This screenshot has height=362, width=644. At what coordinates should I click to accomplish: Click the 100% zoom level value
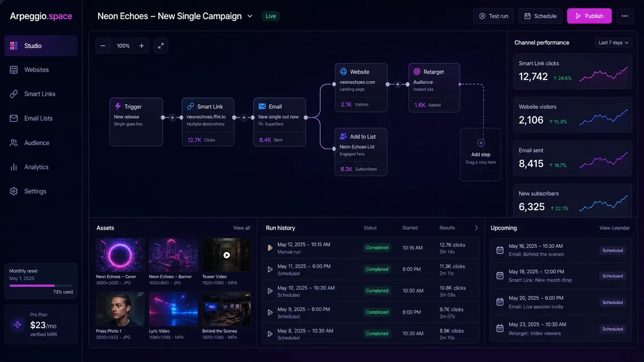pos(123,46)
